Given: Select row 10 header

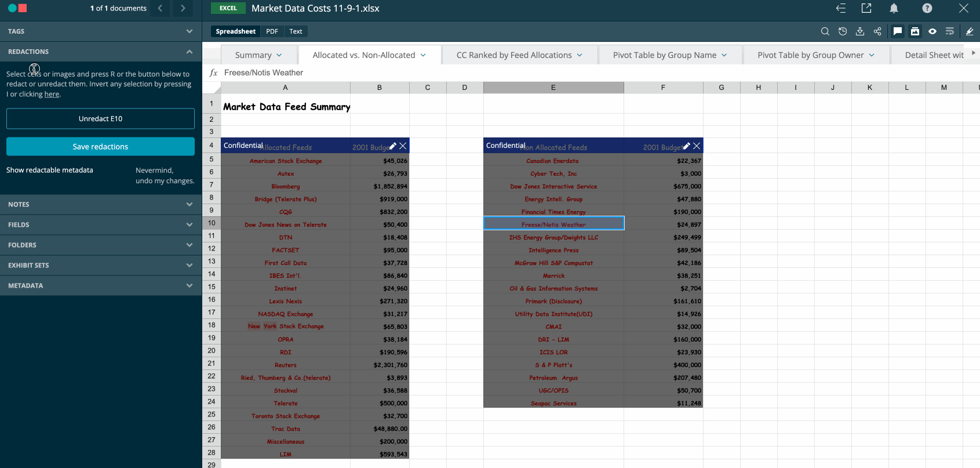Looking at the screenshot, I should [212, 223].
